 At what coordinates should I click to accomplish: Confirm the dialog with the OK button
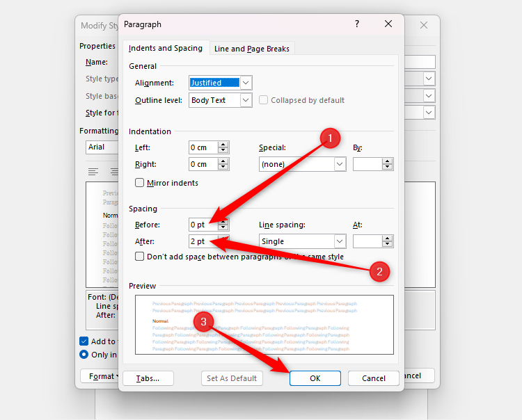point(315,378)
